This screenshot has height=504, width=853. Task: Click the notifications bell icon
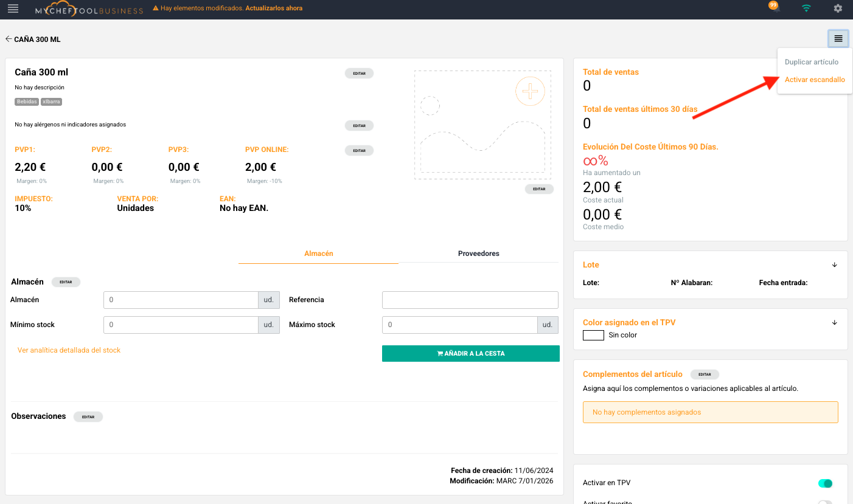775,9
